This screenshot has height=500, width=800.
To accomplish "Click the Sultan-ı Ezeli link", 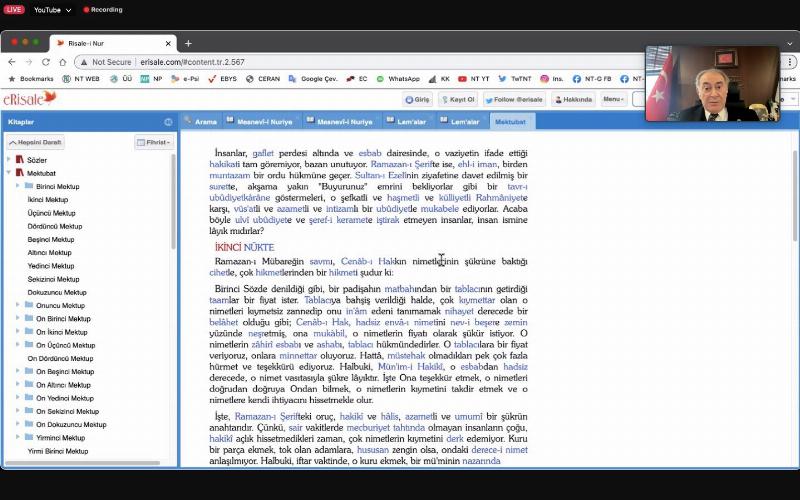I will (379, 176).
